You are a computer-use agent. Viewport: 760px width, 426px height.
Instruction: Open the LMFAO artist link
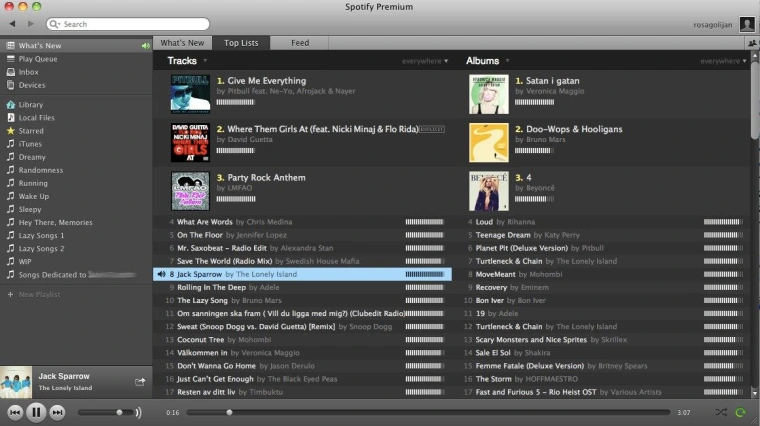(x=240, y=188)
